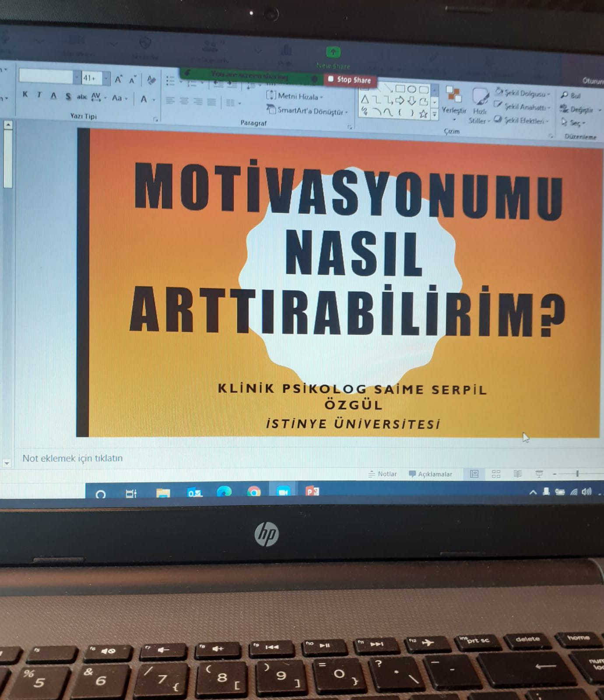The image size is (604, 700).
Task: Click the align text left icon
Action: pos(170,101)
